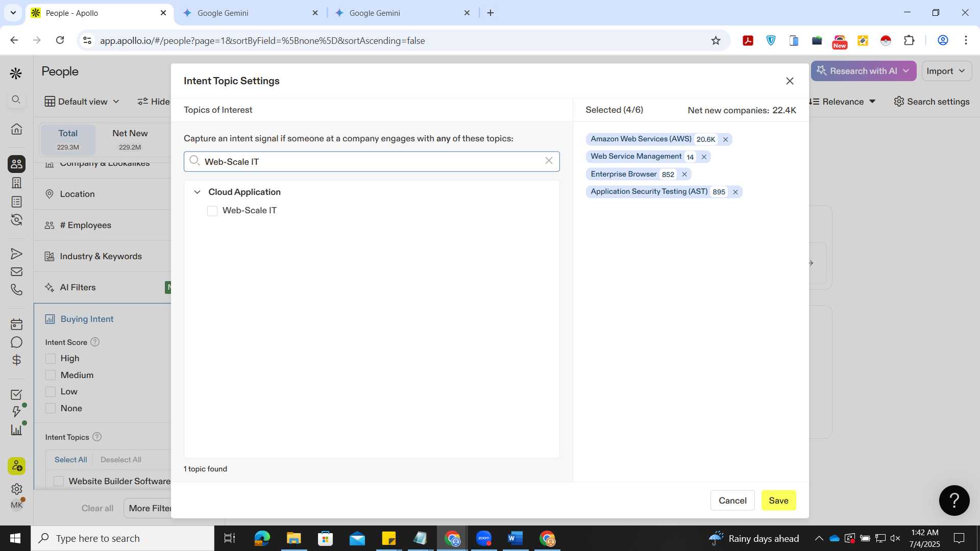Collapse the Cloud Application category
This screenshot has width=980, height=551.
pyautogui.click(x=197, y=192)
